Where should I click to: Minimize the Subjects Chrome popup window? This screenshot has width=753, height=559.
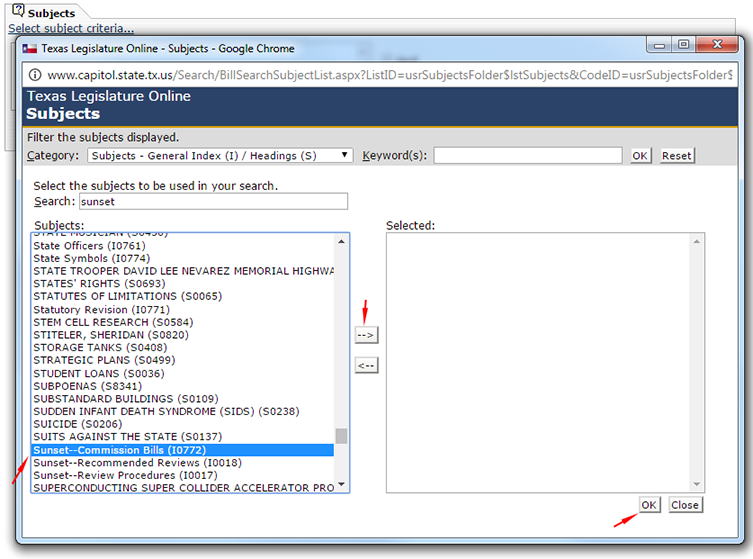[659, 45]
